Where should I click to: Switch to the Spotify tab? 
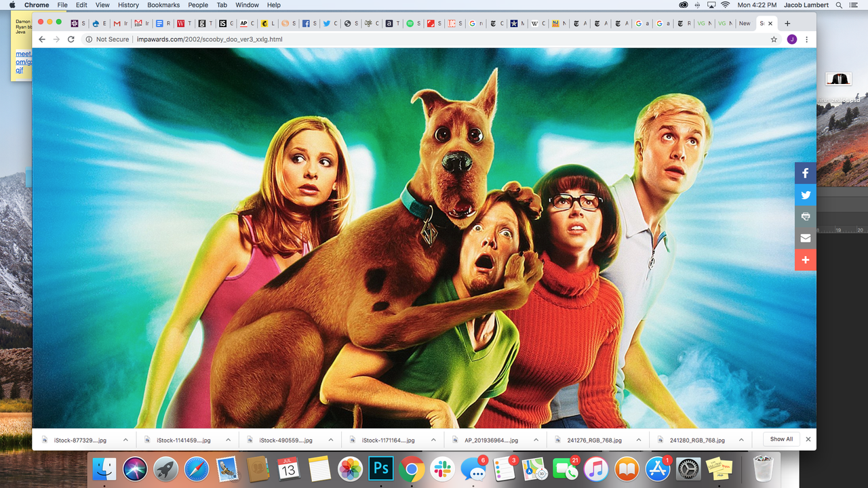[x=413, y=23]
